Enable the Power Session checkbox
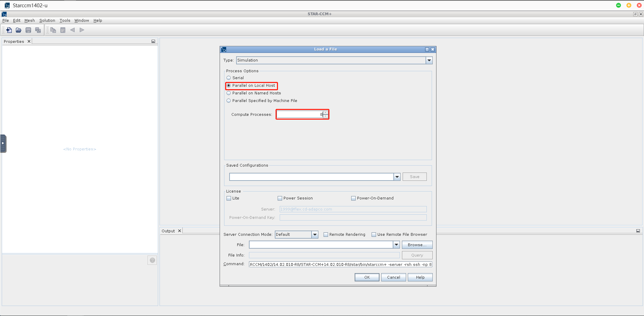The image size is (644, 316). 280,198
